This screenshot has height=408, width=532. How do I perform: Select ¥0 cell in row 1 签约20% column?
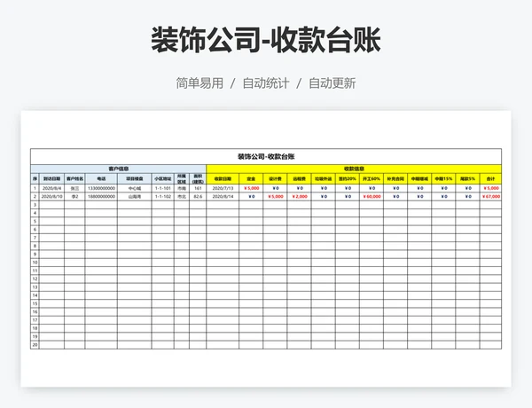coord(348,188)
